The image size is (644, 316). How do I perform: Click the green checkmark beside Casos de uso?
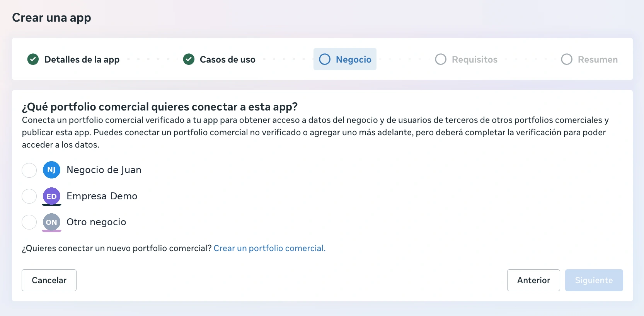click(x=189, y=59)
